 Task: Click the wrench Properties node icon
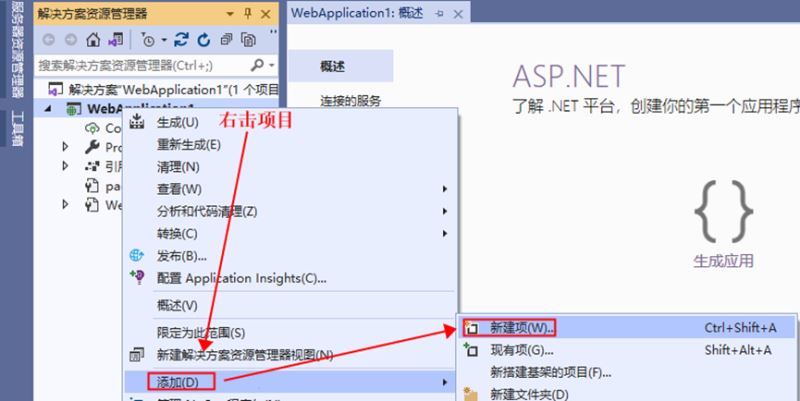(x=92, y=147)
